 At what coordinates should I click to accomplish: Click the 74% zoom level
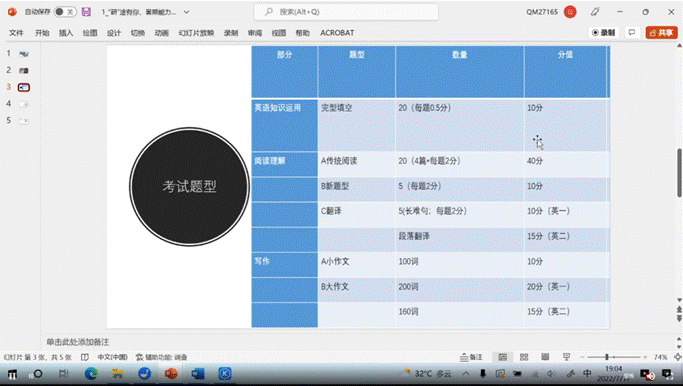660,357
